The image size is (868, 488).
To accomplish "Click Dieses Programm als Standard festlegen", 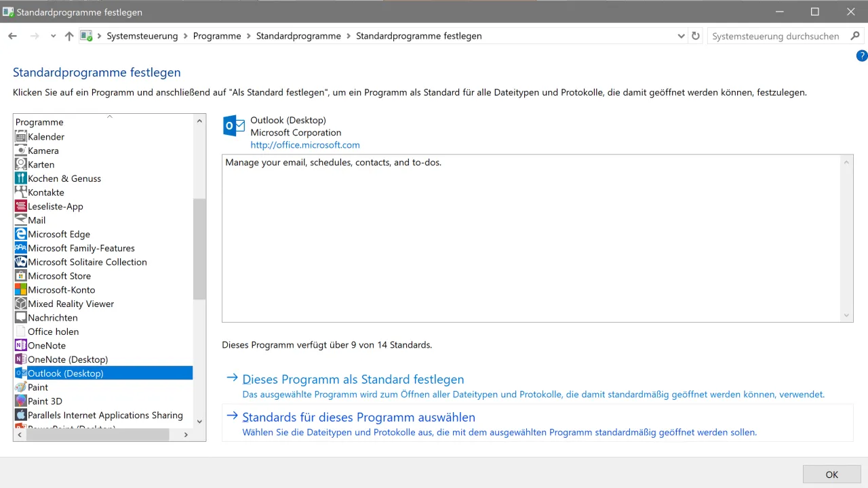I will pyautogui.click(x=353, y=380).
